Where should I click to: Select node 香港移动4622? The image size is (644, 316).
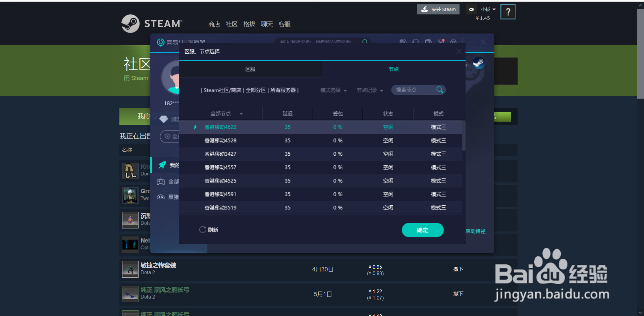(320, 127)
